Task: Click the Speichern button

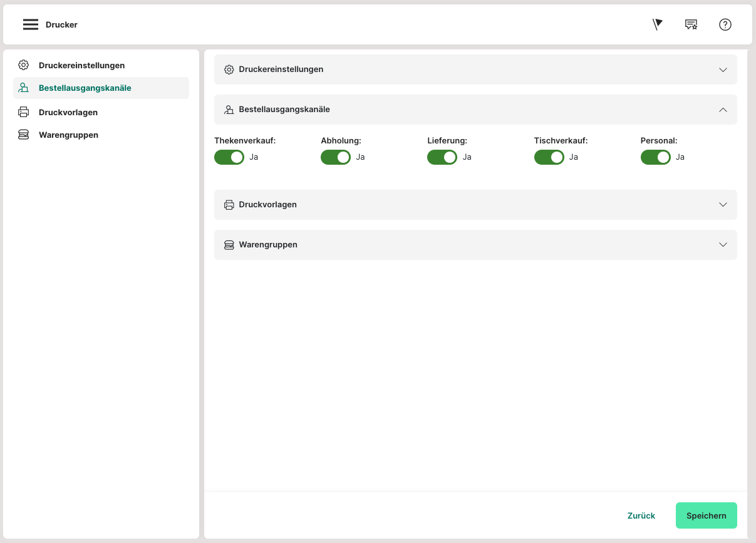Action: [x=706, y=515]
